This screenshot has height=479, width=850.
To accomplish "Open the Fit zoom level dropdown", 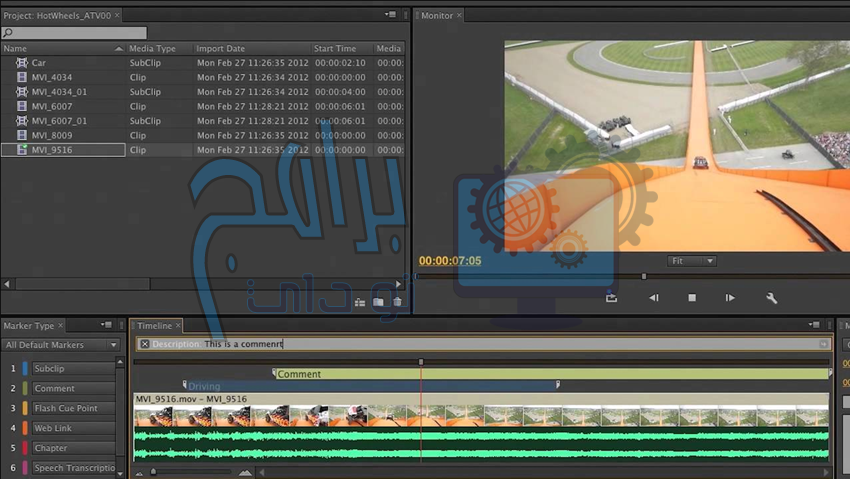I will (692, 261).
